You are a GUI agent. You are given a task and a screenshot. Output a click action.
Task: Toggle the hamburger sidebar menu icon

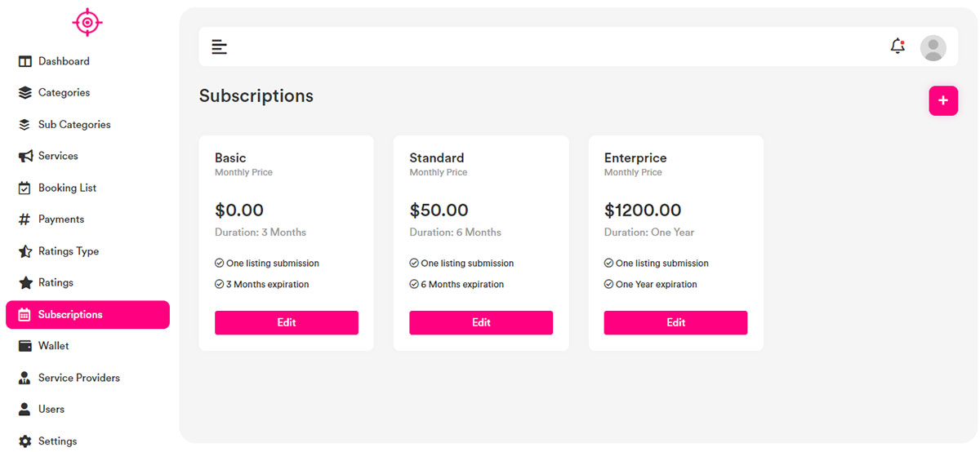point(219,47)
